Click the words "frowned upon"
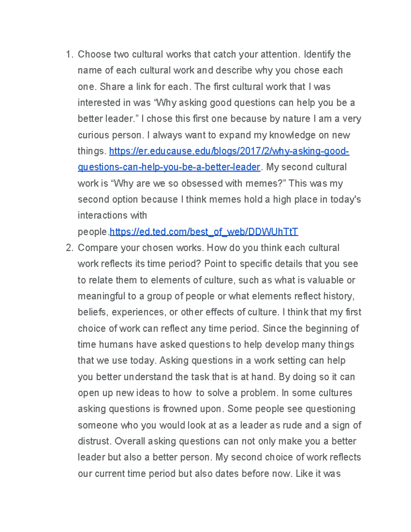This screenshot has height=532, width=411. pos(192,409)
